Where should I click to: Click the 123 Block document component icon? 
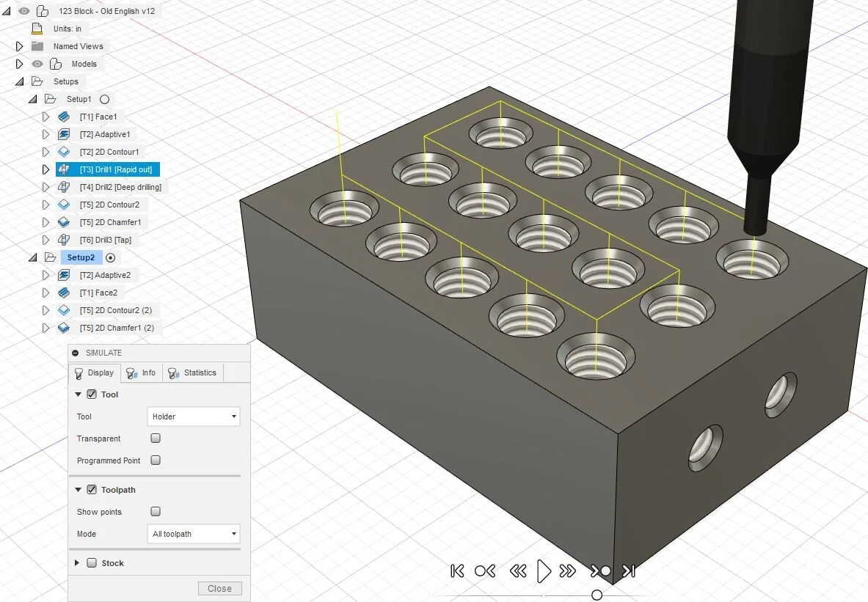coord(43,10)
